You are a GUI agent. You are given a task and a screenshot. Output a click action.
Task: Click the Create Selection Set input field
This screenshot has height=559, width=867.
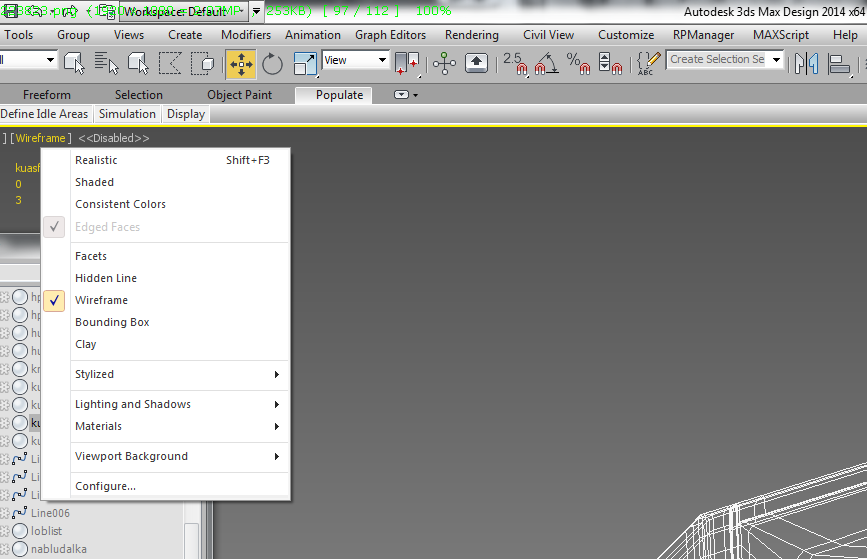click(716, 60)
